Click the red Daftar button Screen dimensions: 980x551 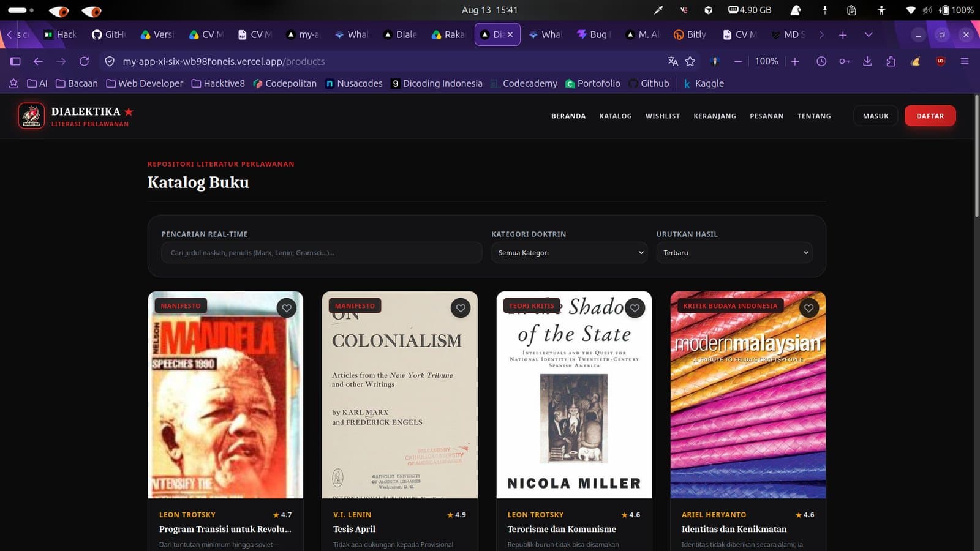[x=930, y=116]
